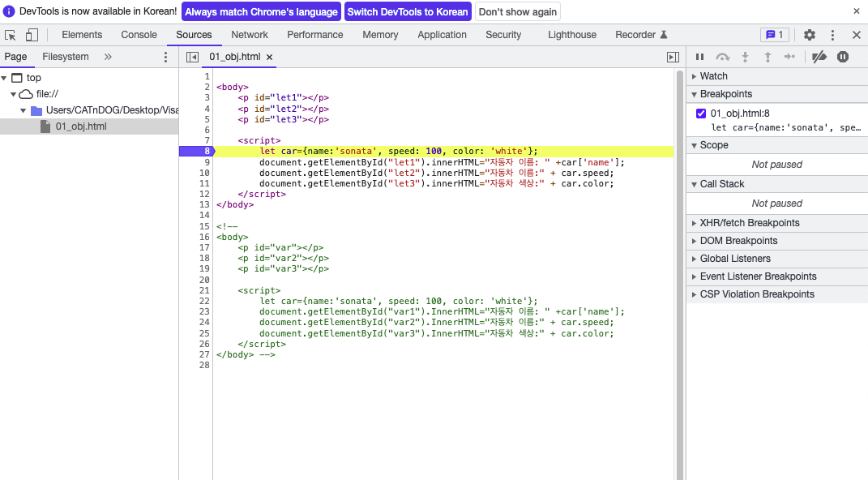
Task: Open the Application tab
Action: click(442, 35)
